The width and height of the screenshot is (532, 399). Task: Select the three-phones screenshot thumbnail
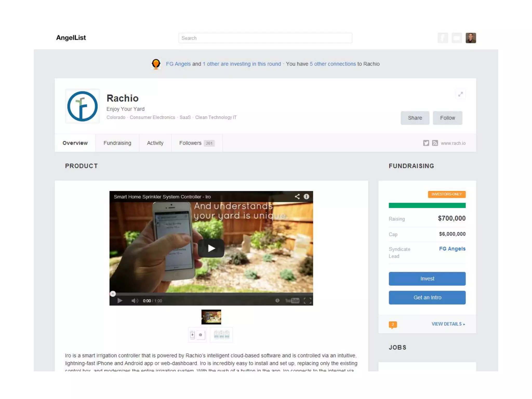pos(221,335)
